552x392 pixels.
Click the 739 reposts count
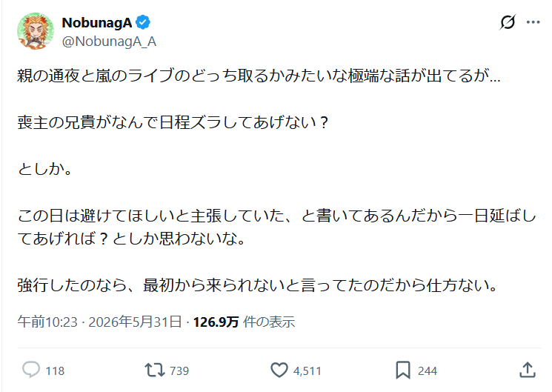[179, 371]
